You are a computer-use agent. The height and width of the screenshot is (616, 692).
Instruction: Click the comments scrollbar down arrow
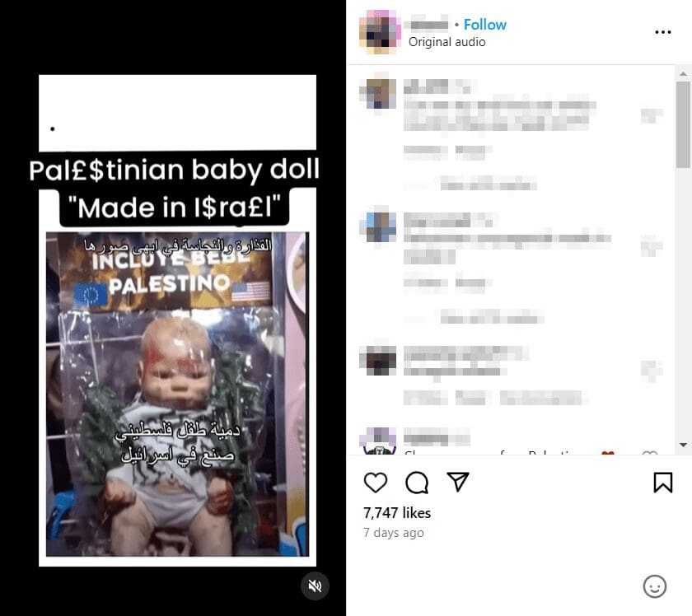(683, 446)
